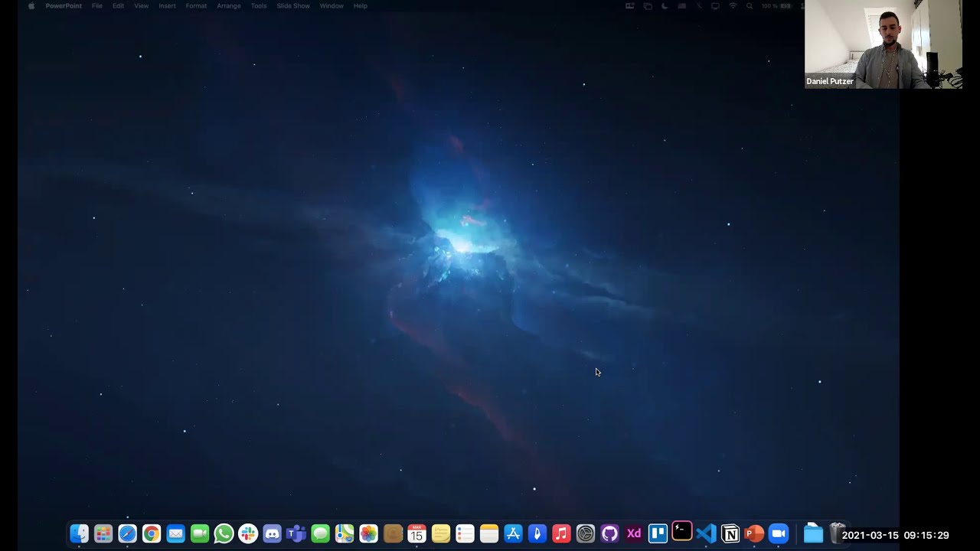The height and width of the screenshot is (551, 980).
Task: Open Music app in the dock
Action: click(x=561, y=533)
